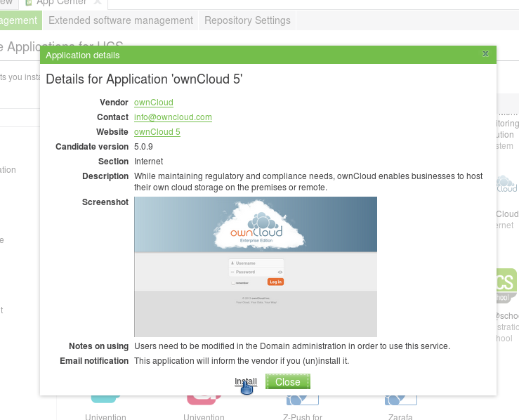The height and width of the screenshot is (420, 519).
Task: Select the teal Univention app icon
Action: point(105,400)
